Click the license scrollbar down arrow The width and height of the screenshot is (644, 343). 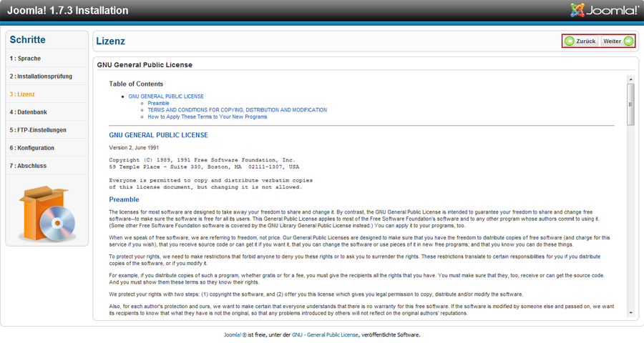pyautogui.click(x=630, y=313)
